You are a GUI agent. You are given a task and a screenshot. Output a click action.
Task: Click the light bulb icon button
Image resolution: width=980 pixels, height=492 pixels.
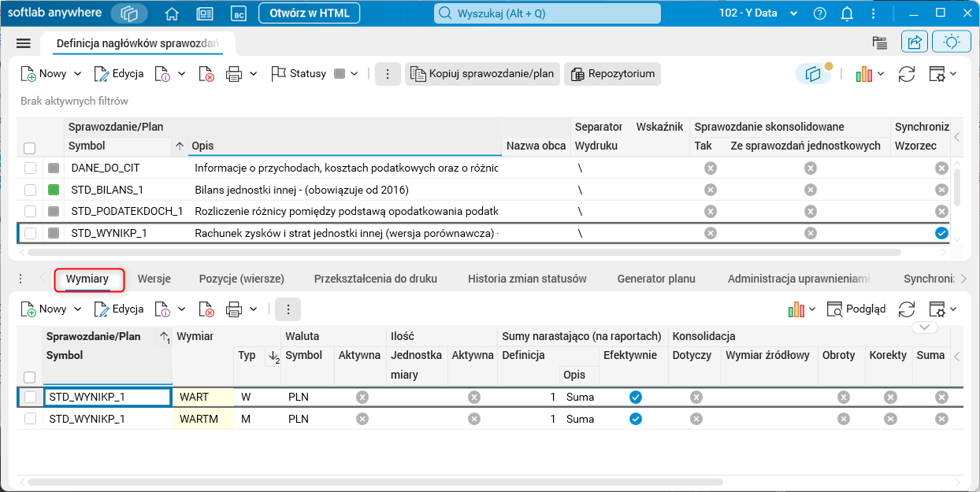[951, 43]
